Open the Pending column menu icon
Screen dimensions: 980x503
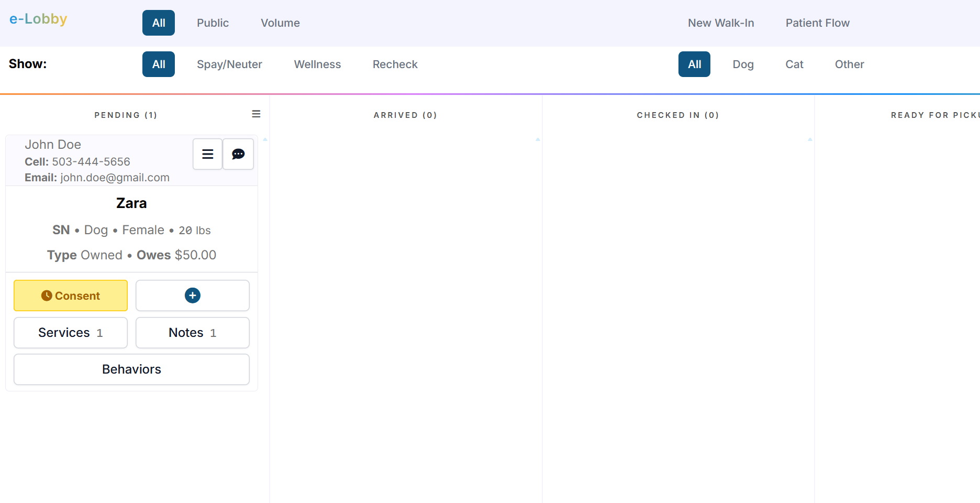click(256, 114)
